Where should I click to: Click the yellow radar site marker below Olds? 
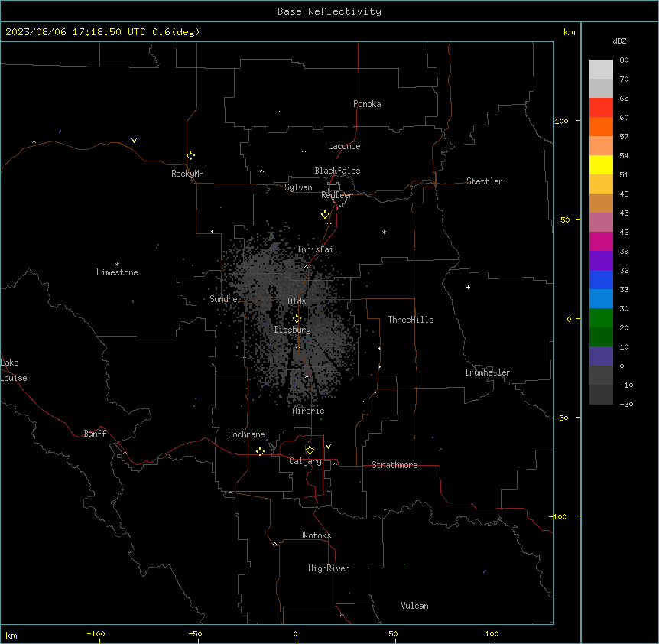[x=297, y=319]
